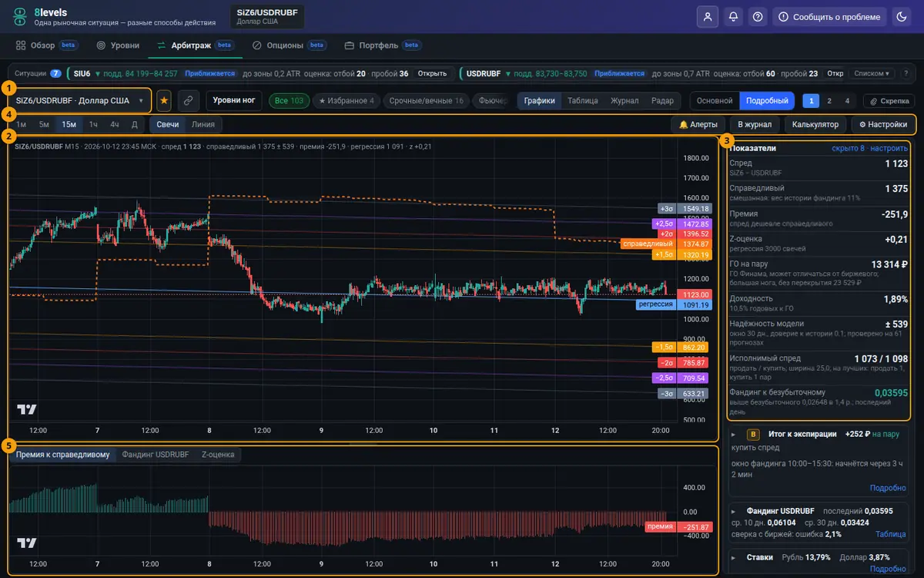Select the Линия chart type
Screen dimensions: 924x578
(x=203, y=124)
